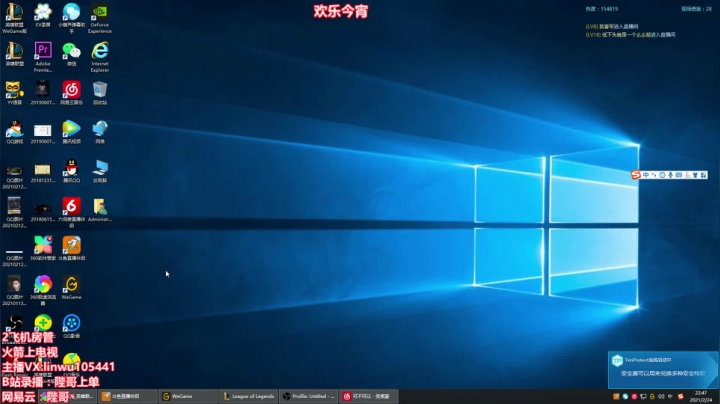Open the 网易云音乐 desktop shortcut
Screen dimensions: 720x404
[71, 93]
